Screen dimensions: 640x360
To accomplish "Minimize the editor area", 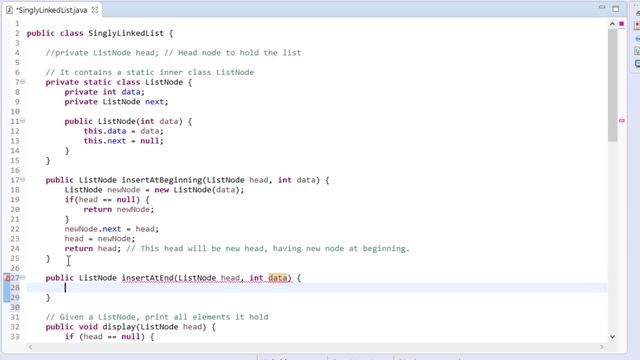I will tap(602, 7).
